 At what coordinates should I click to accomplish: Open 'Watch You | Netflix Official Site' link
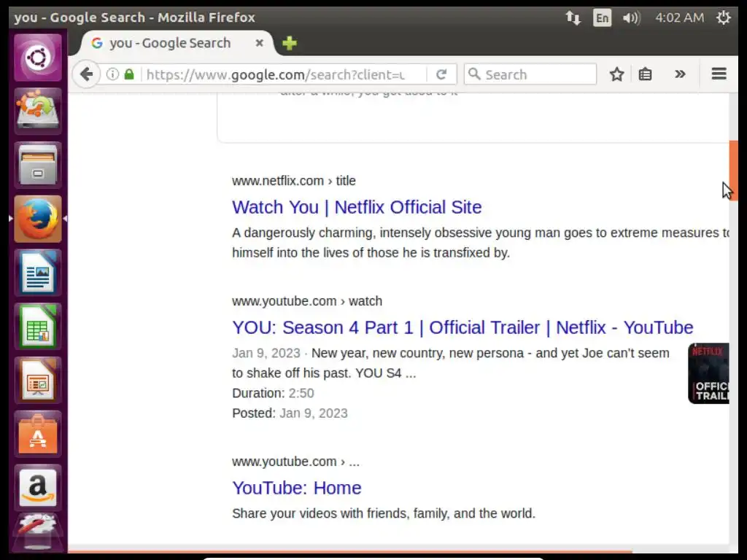coord(357,207)
